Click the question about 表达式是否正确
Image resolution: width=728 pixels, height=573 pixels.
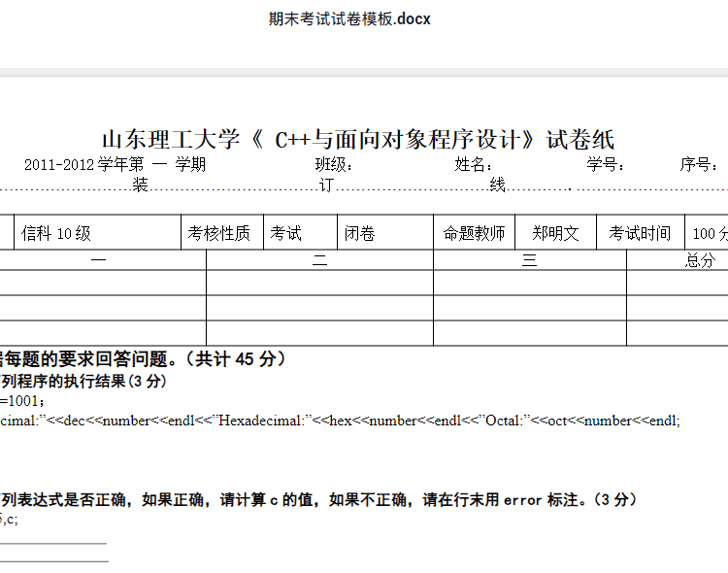click(318, 500)
